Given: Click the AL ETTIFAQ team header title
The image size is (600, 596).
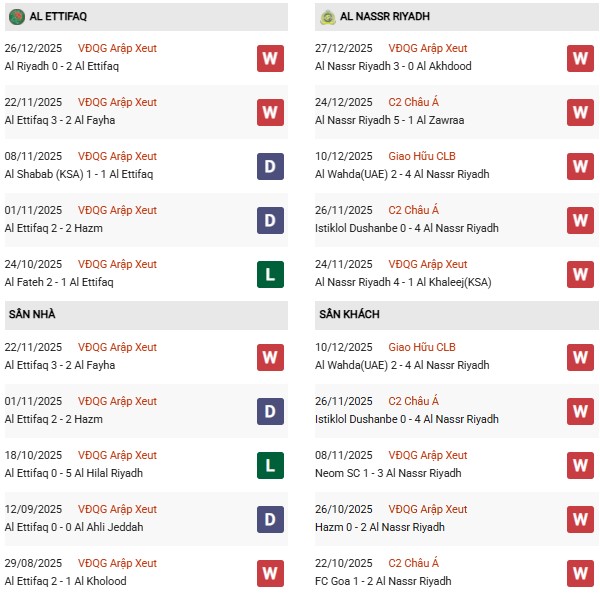Looking at the screenshot, I should (59, 17).
